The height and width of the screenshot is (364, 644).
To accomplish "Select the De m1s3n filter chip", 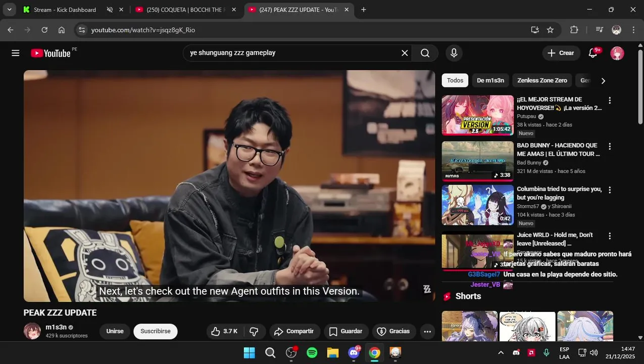I will (x=490, y=80).
